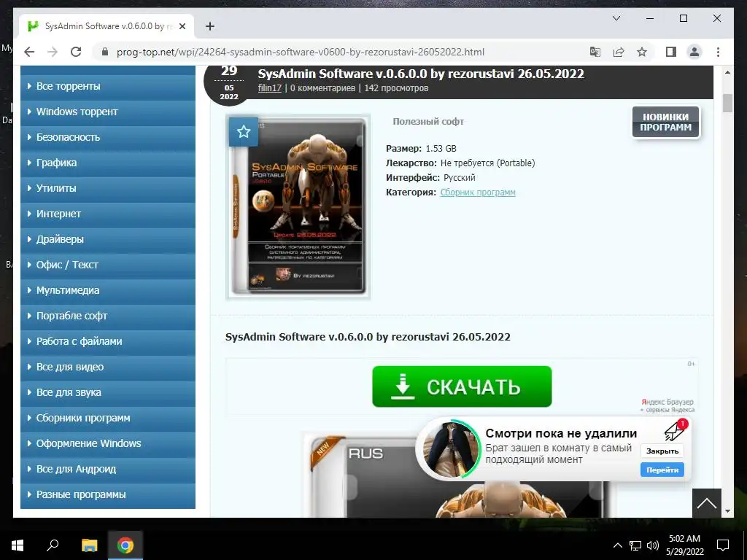The width and height of the screenshot is (747, 560).
Task: Open the notification center icon
Action: click(x=723, y=545)
